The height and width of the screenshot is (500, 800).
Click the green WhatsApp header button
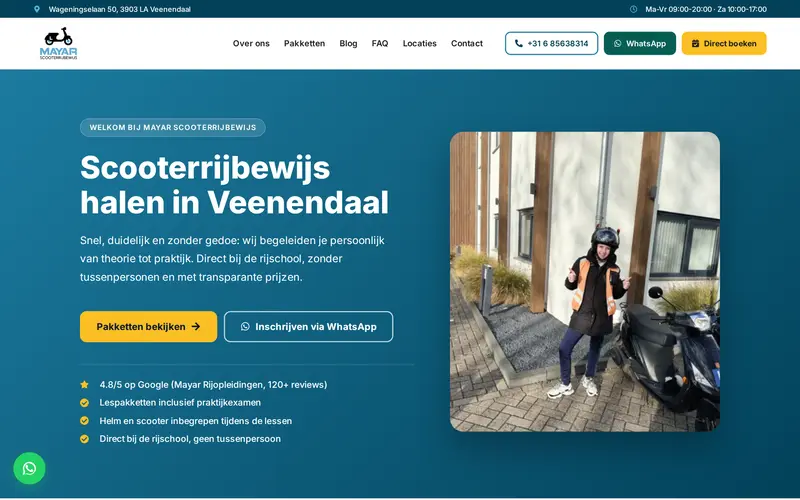click(x=640, y=43)
